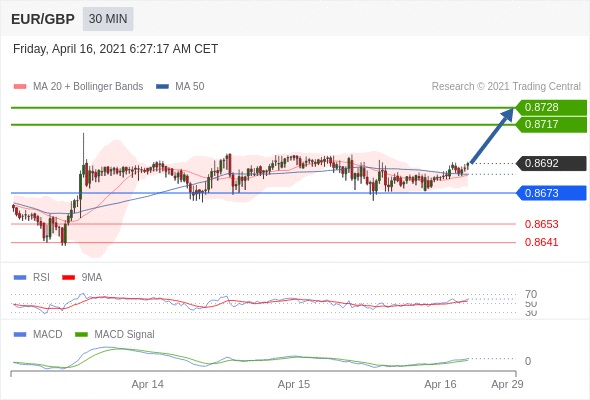Click the Apr 14 date axis label
590x400 pixels.
148,384
